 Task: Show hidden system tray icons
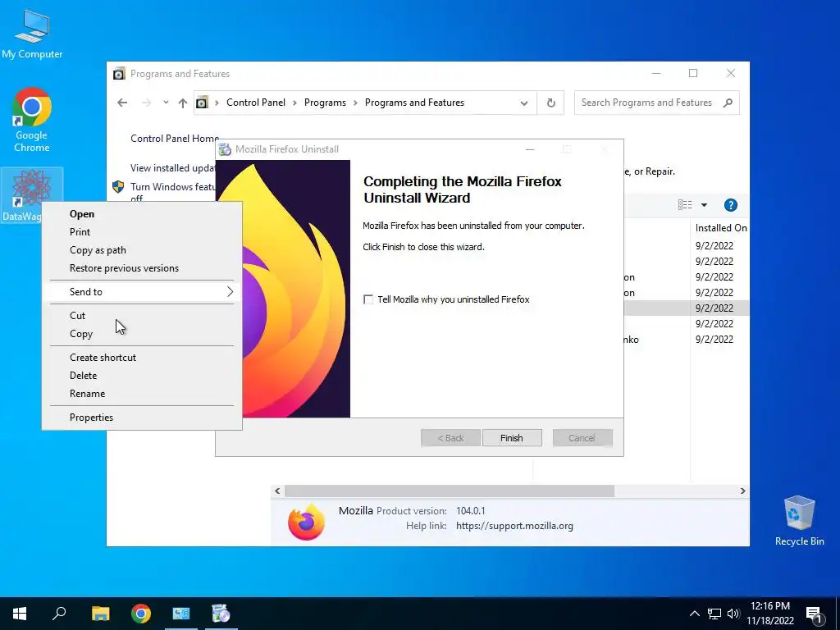pyautogui.click(x=694, y=614)
